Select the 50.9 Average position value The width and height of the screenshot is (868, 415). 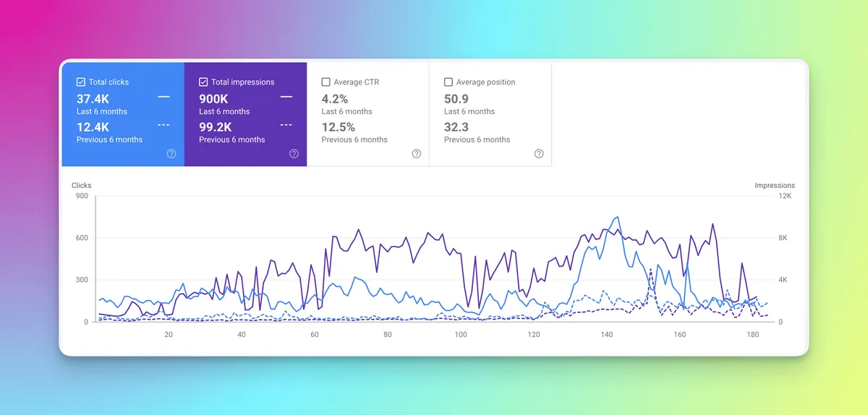click(456, 99)
